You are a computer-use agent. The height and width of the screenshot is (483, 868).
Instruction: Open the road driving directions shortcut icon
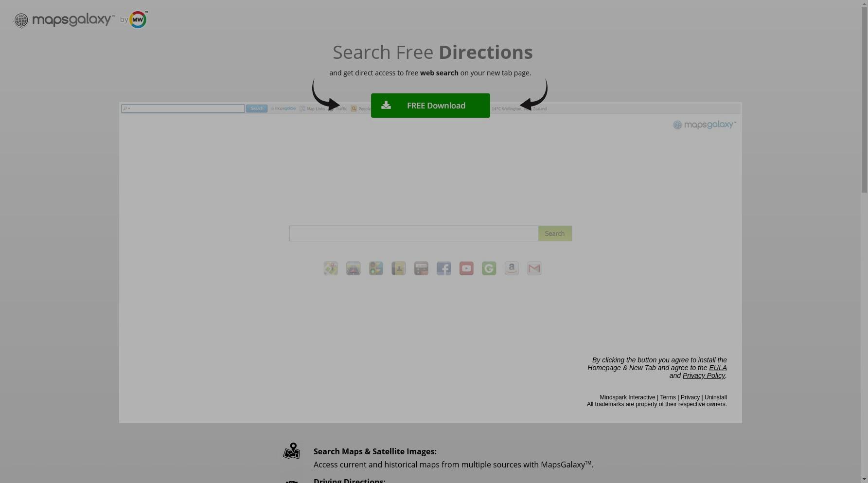(354, 268)
